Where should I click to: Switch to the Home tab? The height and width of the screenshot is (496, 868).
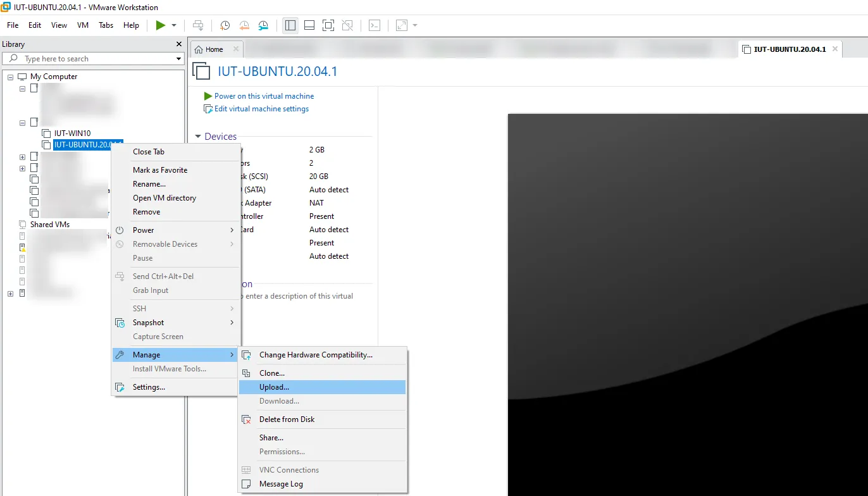point(210,49)
